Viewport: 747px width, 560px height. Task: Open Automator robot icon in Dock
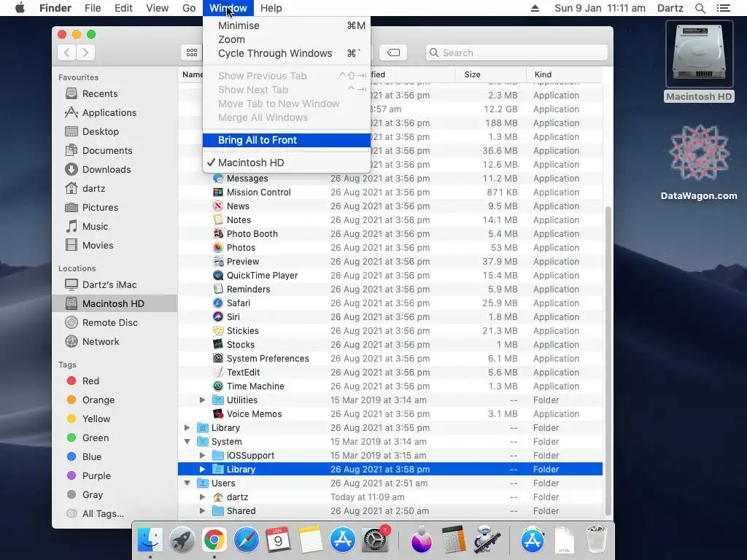487,540
